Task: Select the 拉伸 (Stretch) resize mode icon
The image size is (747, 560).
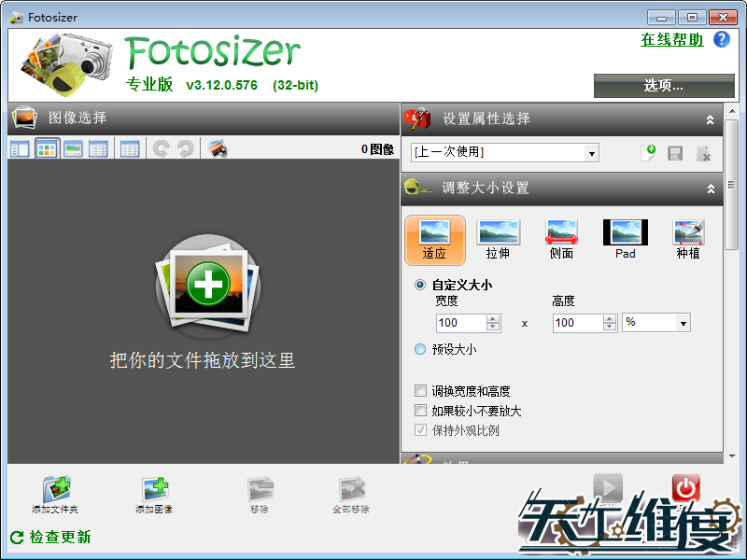Action: (x=499, y=239)
